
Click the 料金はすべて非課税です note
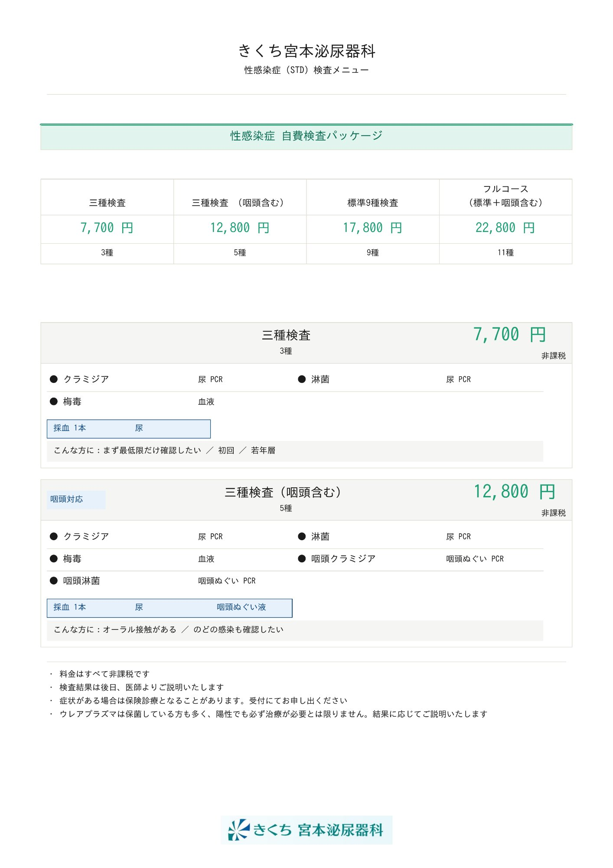tap(104, 674)
